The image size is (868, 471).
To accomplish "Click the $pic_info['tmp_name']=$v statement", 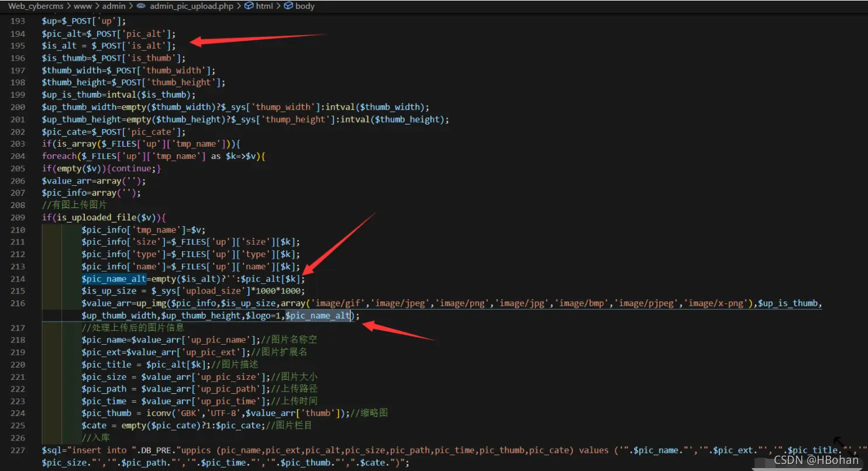I will (143, 230).
